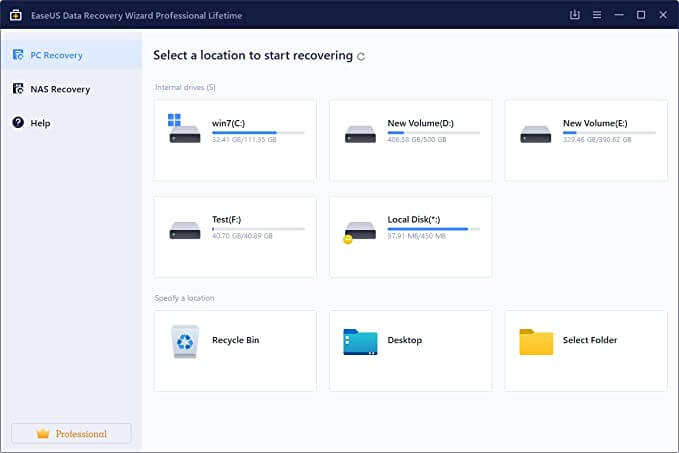Select Local Disk(*:) drive label
The image size is (679, 453).
pyautogui.click(x=414, y=220)
